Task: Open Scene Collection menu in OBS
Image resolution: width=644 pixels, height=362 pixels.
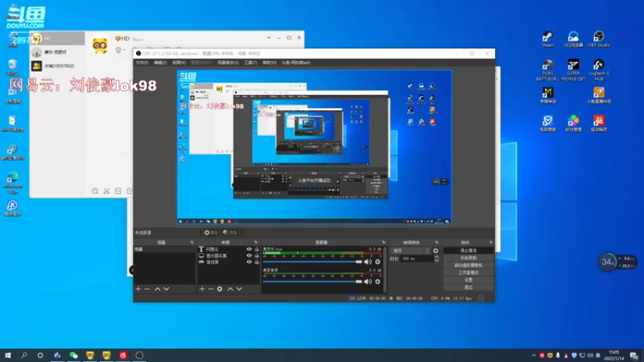Action: [x=228, y=63]
